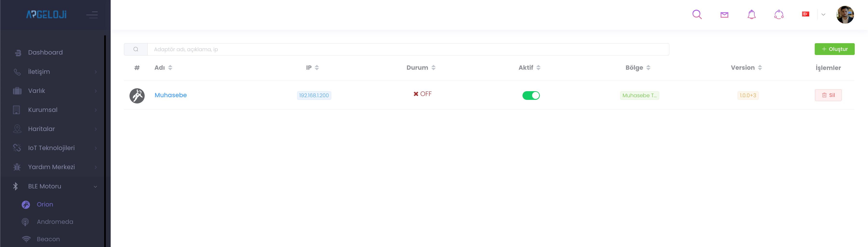Click the green Oluştur button
The height and width of the screenshot is (247, 868).
[834, 49]
